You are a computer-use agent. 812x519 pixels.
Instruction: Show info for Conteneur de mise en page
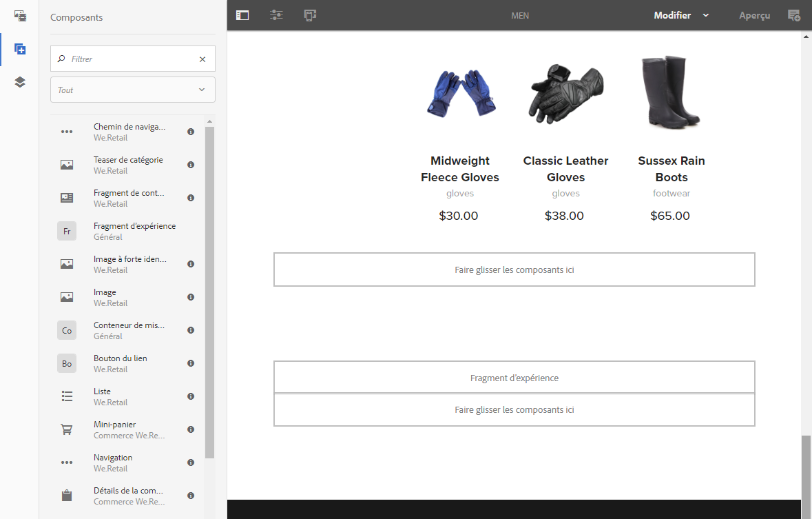coord(191,330)
